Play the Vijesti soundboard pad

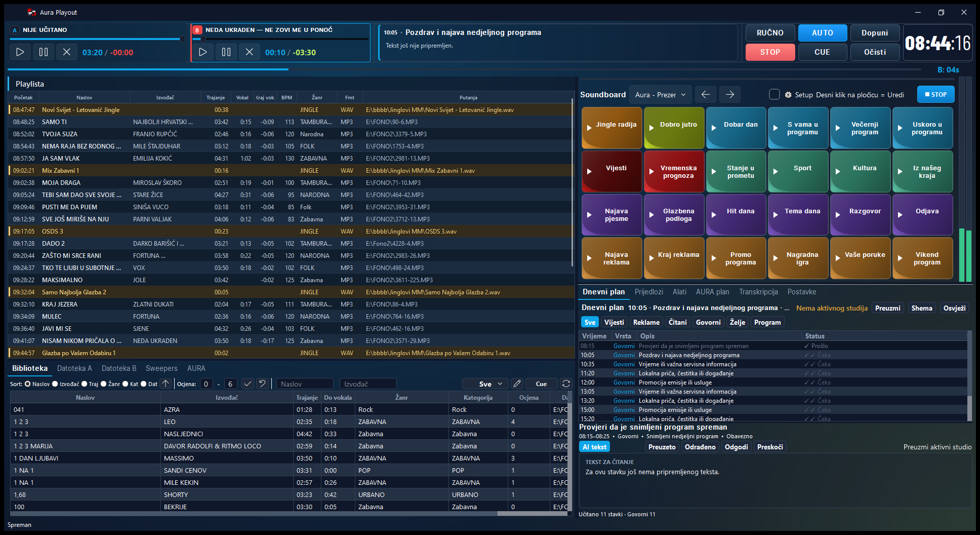612,171
